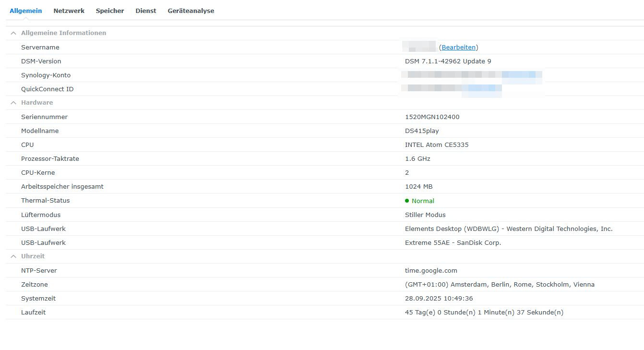Image resolution: width=644 pixels, height=350 pixels.
Task: Collapse the Allgemeine Informationen section
Action: (x=13, y=33)
